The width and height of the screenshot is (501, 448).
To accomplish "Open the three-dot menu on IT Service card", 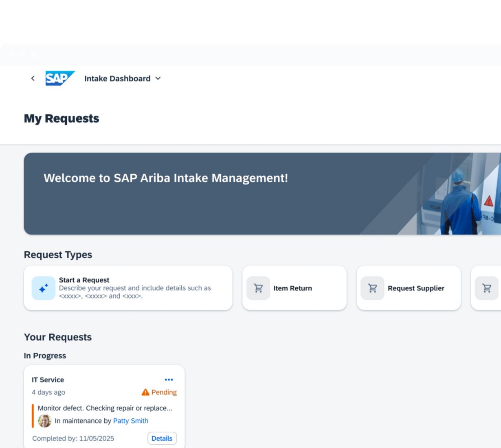I will [169, 380].
